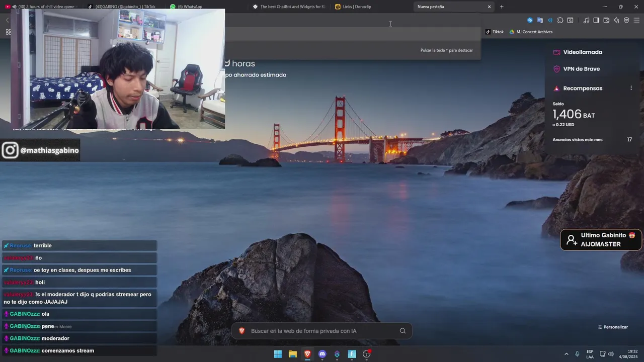
Task: Click the magnifier icon in search box
Action: pos(403,331)
